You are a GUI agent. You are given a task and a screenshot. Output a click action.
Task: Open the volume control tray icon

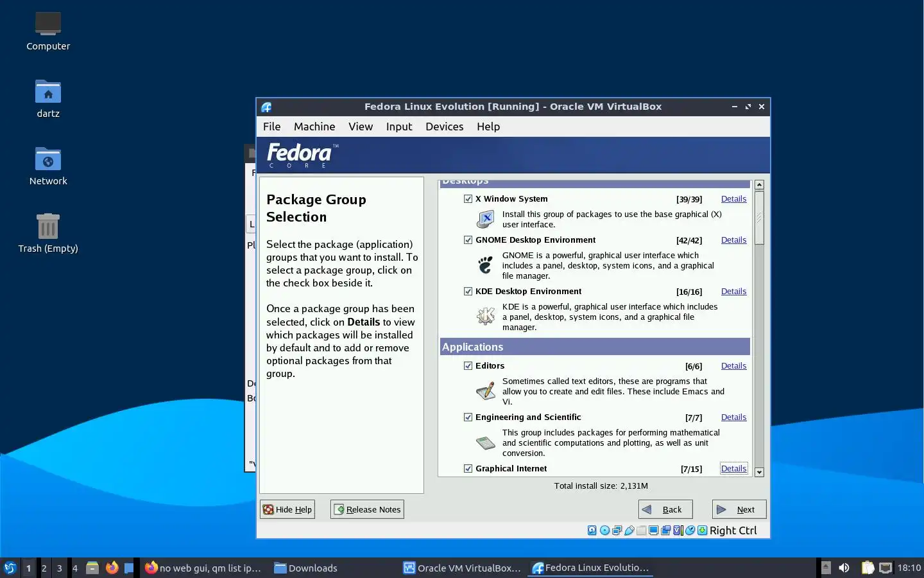click(844, 568)
